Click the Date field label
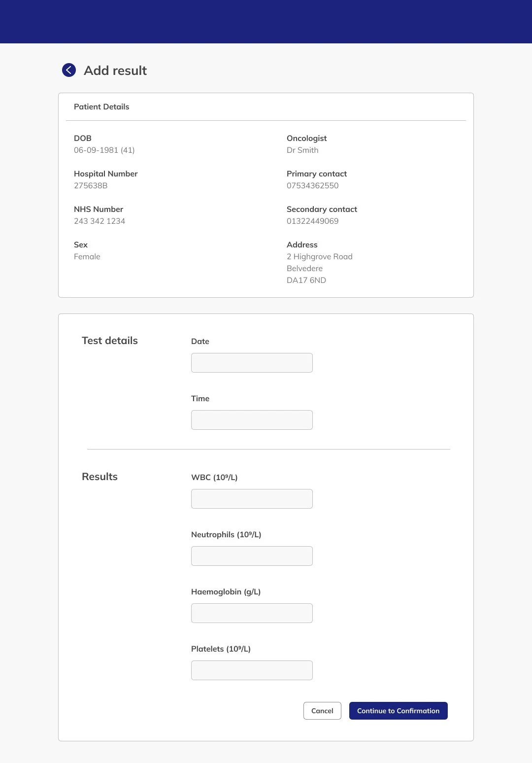The image size is (532, 763). (200, 341)
